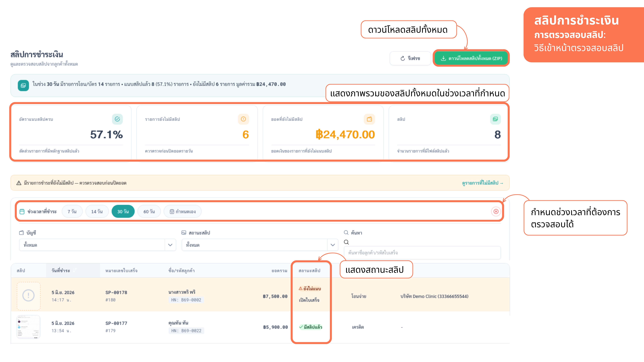644x362 pixels.
Task: Focus the customer/receipt search field
Action: pos(422,253)
